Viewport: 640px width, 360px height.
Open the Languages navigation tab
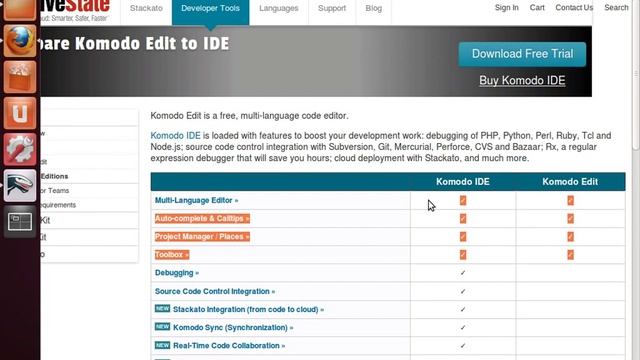pyautogui.click(x=279, y=8)
